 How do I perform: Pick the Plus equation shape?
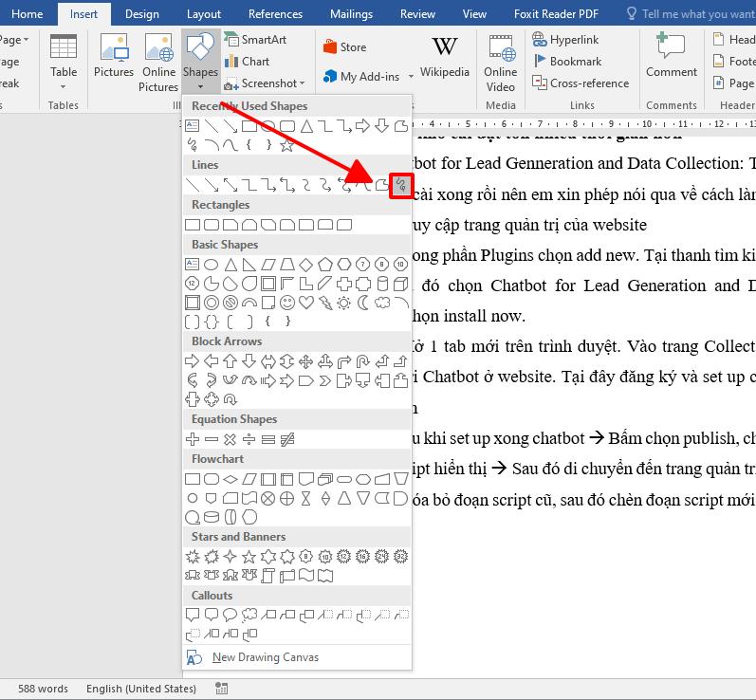pyautogui.click(x=193, y=439)
